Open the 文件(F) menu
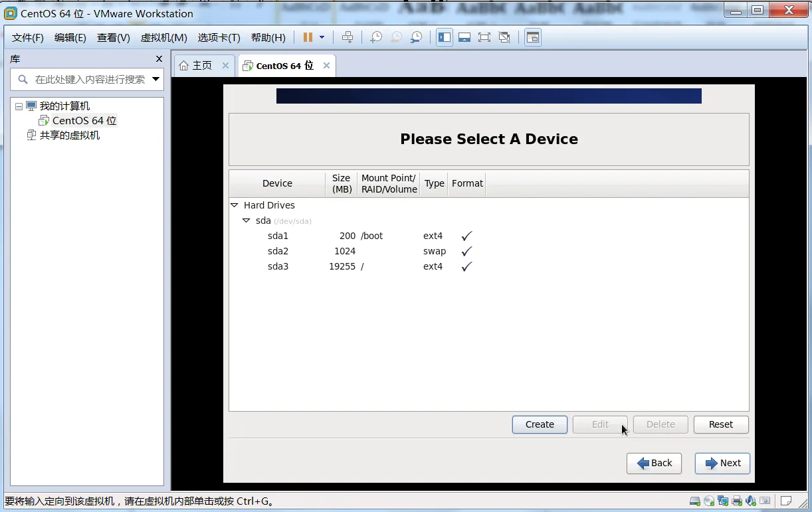The height and width of the screenshot is (512, 812). click(x=28, y=38)
